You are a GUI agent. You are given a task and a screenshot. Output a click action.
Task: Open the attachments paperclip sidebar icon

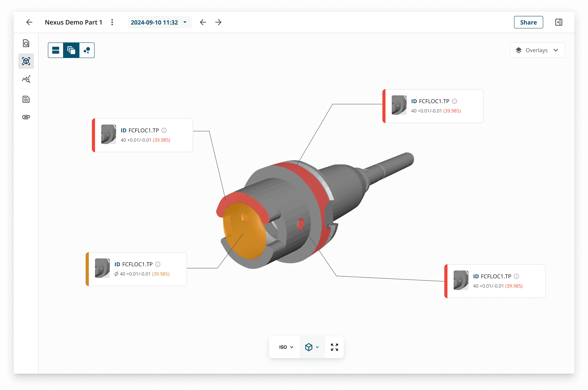point(26,117)
